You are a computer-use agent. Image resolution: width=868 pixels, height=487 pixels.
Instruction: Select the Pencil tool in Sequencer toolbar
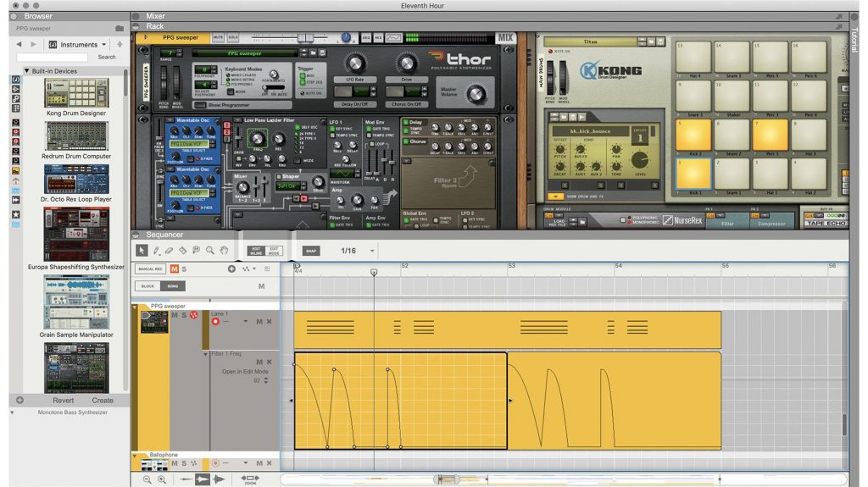pos(156,251)
